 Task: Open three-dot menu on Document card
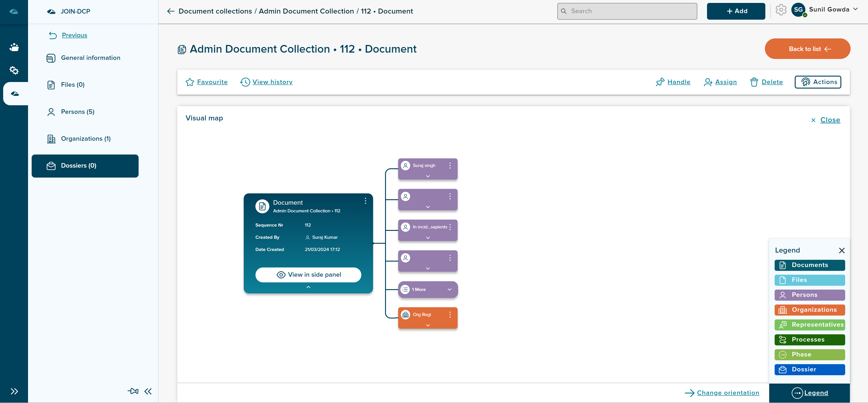[365, 201]
